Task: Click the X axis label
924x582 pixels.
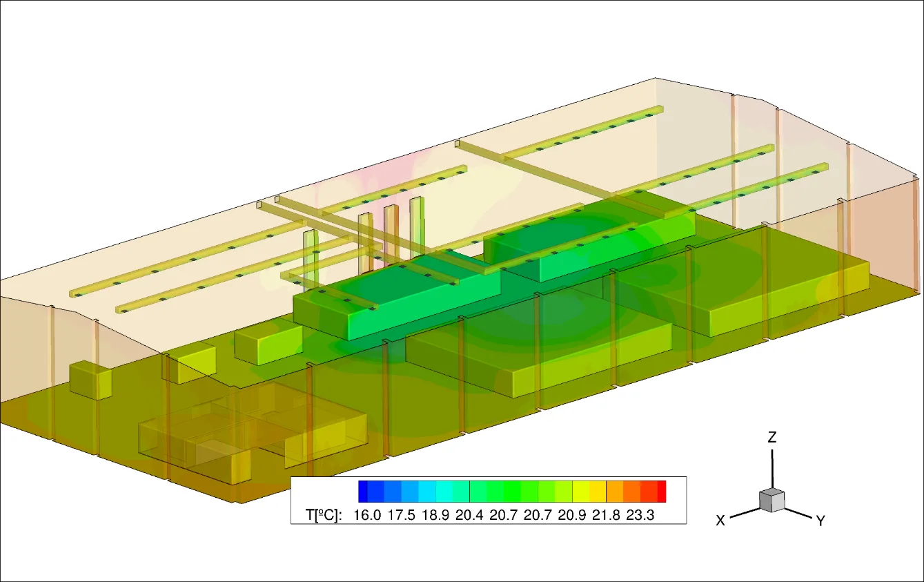Action: click(x=720, y=521)
